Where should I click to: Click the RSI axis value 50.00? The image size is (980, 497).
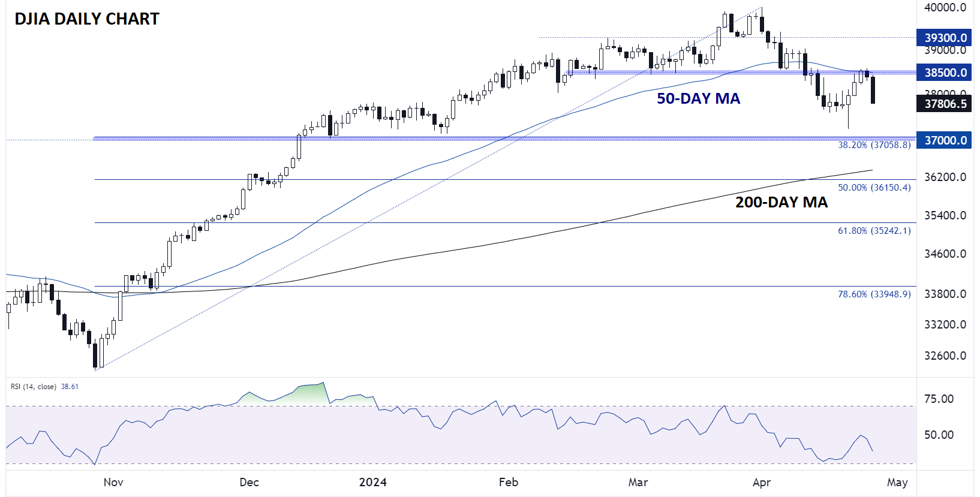(939, 435)
